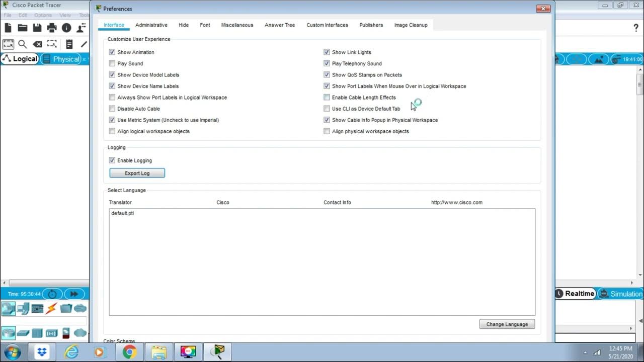Select WAN Emulation cloud subcategory icon

(80, 333)
